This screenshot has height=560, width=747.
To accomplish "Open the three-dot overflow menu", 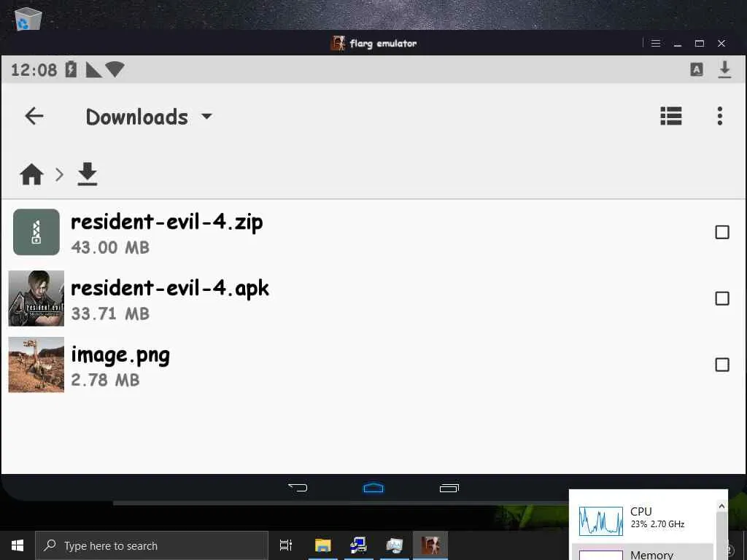I will click(720, 116).
